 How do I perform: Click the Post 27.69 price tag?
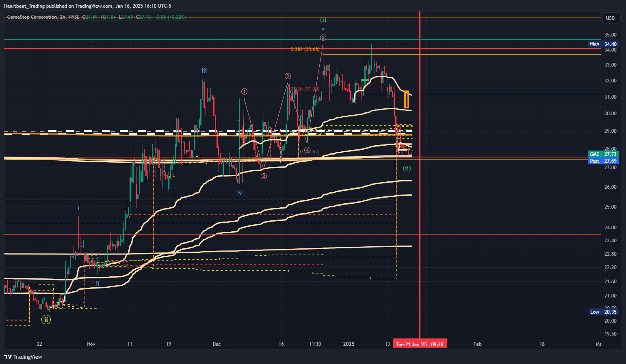point(603,161)
